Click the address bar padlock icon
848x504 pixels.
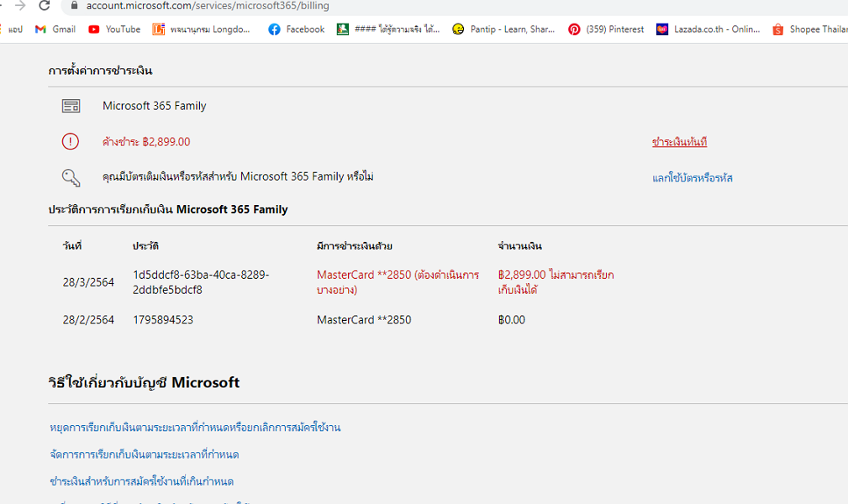75,5
